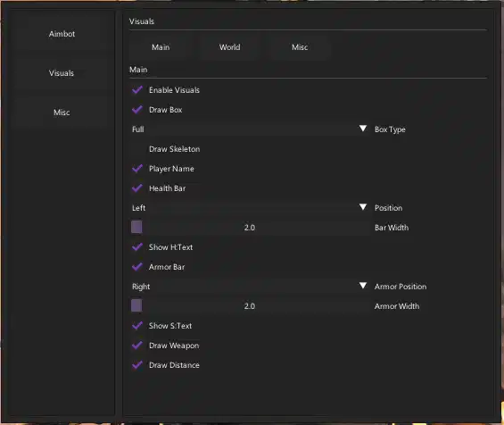Select the Visuals section in the sidebar
The height and width of the screenshot is (425, 504).
[62, 73]
